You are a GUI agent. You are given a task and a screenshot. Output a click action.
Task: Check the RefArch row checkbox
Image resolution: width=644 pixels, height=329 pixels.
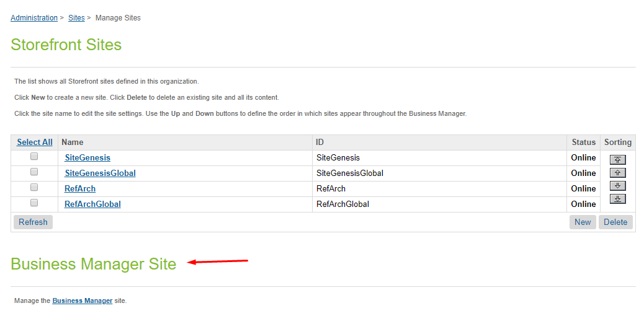pyautogui.click(x=34, y=188)
